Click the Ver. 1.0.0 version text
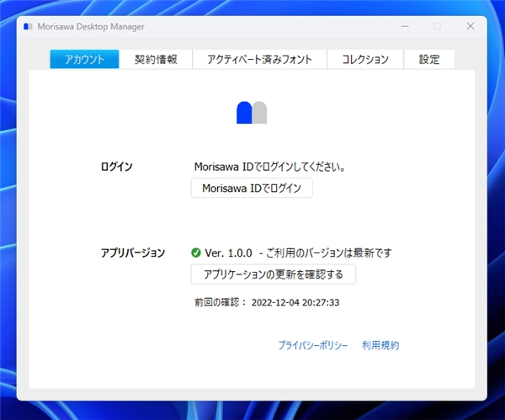 228,253
